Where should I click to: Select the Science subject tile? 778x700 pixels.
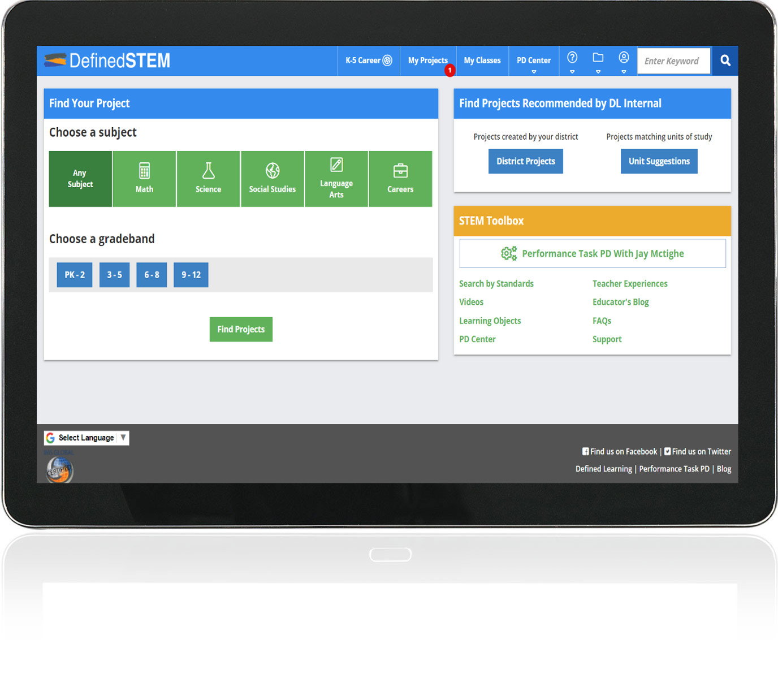208,179
